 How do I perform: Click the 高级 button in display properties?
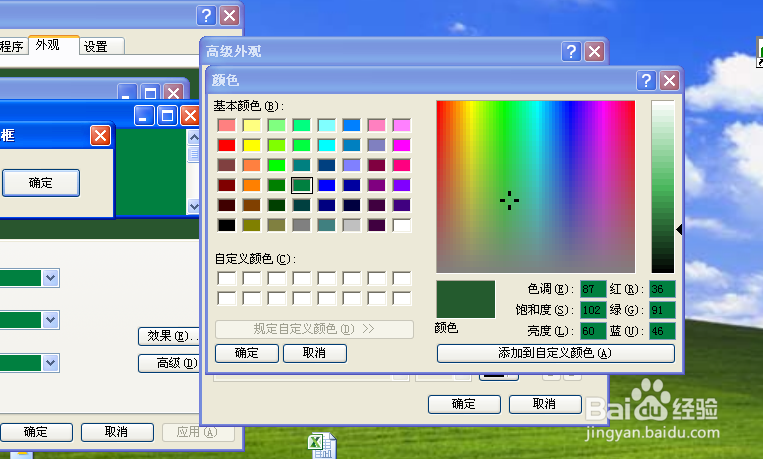click(169, 363)
